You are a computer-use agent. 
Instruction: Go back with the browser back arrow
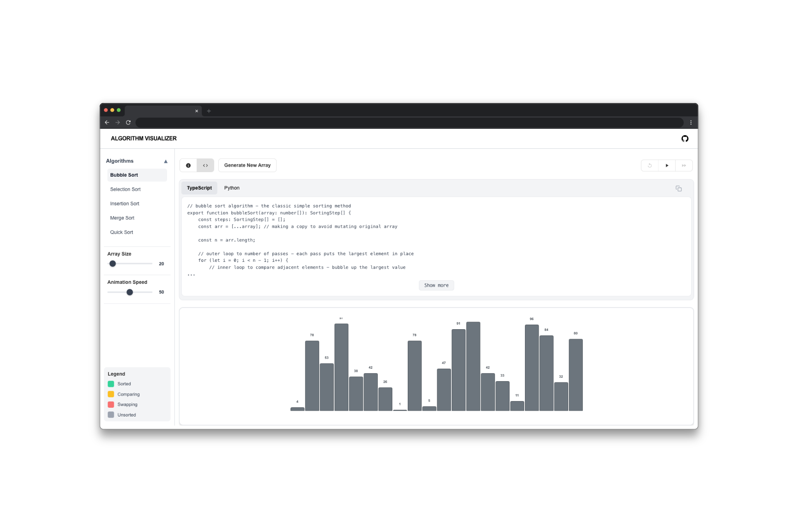[x=107, y=123]
